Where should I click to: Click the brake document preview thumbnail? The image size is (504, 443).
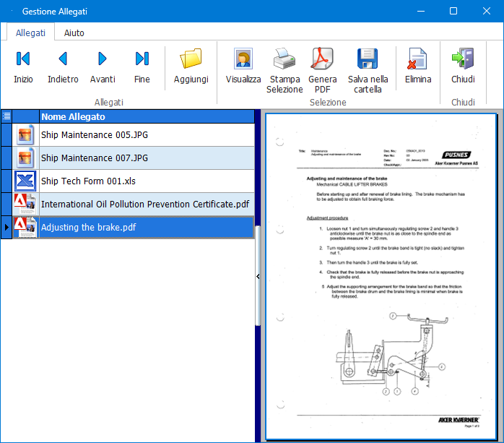381,277
